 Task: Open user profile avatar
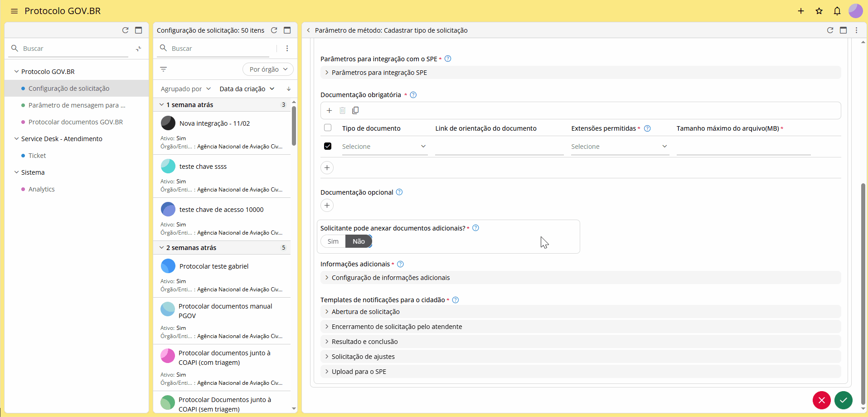tap(855, 11)
